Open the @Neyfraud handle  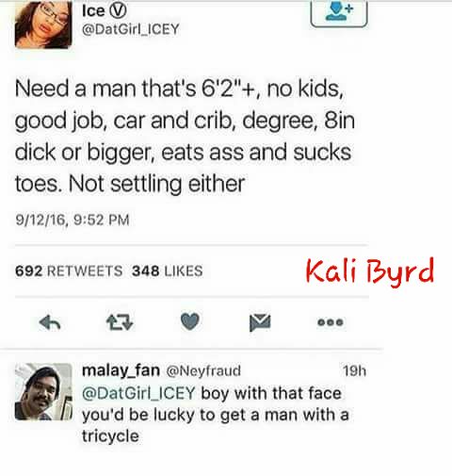click(203, 371)
